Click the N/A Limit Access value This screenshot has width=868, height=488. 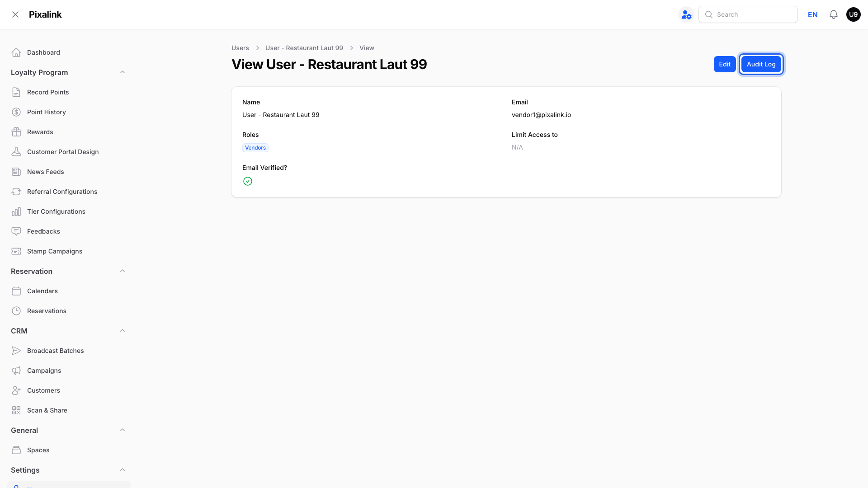click(x=517, y=147)
